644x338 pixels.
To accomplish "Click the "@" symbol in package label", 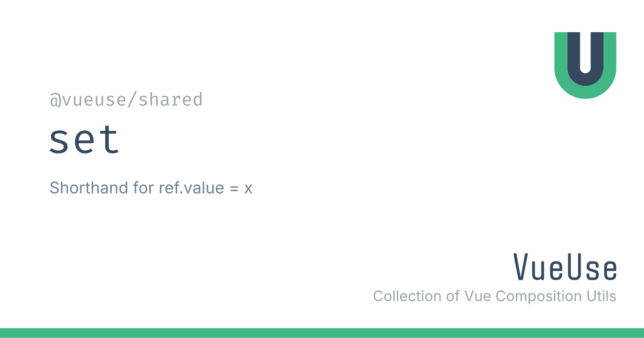I will pyautogui.click(x=55, y=100).
